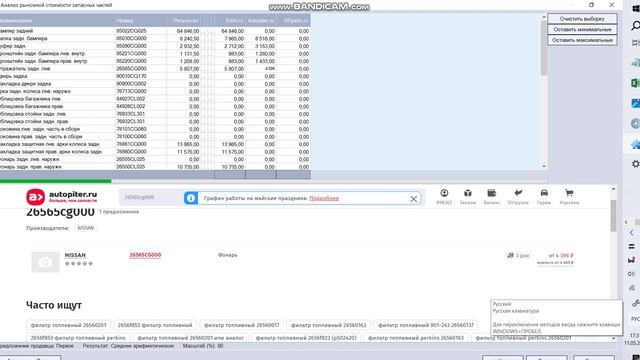Select part number cell 84927CL002
The image size is (640, 360).
[x=140, y=99]
